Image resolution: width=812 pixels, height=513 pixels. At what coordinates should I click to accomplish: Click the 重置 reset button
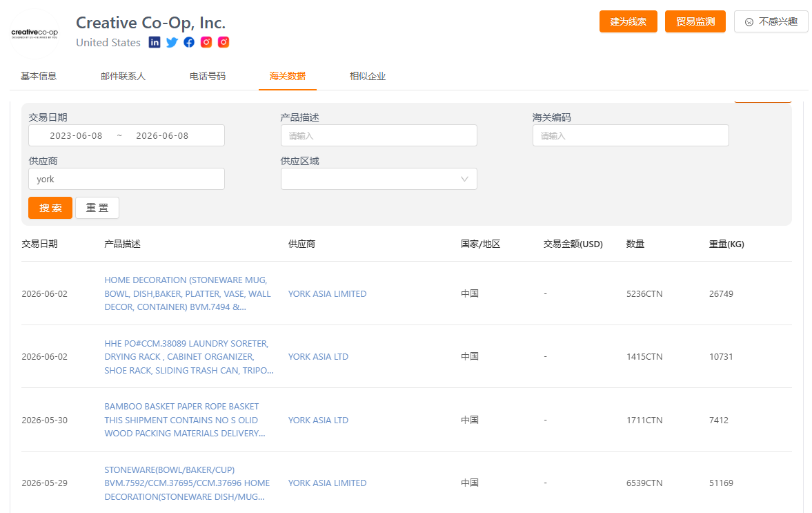97,208
